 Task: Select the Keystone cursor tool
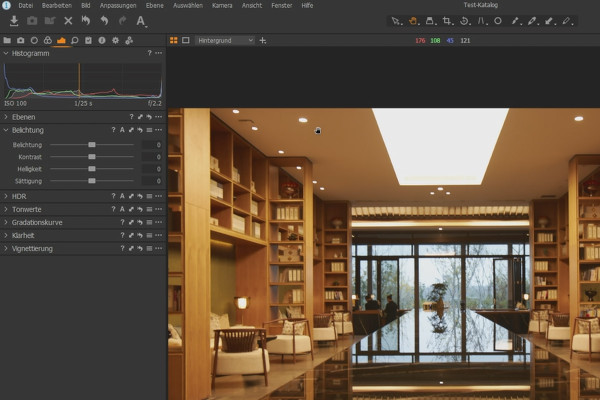pyautogui.click(x=481, y=21)
